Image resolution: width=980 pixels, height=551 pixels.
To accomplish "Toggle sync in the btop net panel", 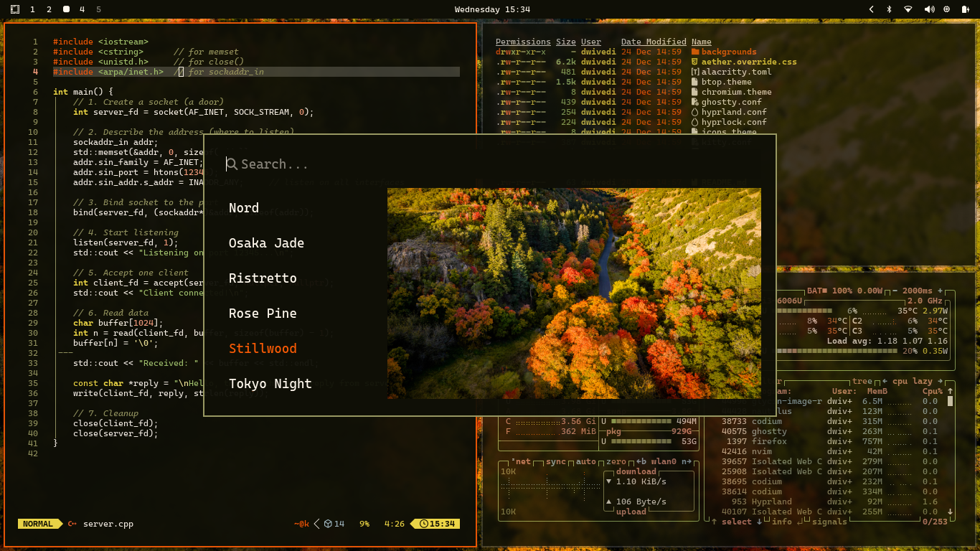I will point(556,461).
